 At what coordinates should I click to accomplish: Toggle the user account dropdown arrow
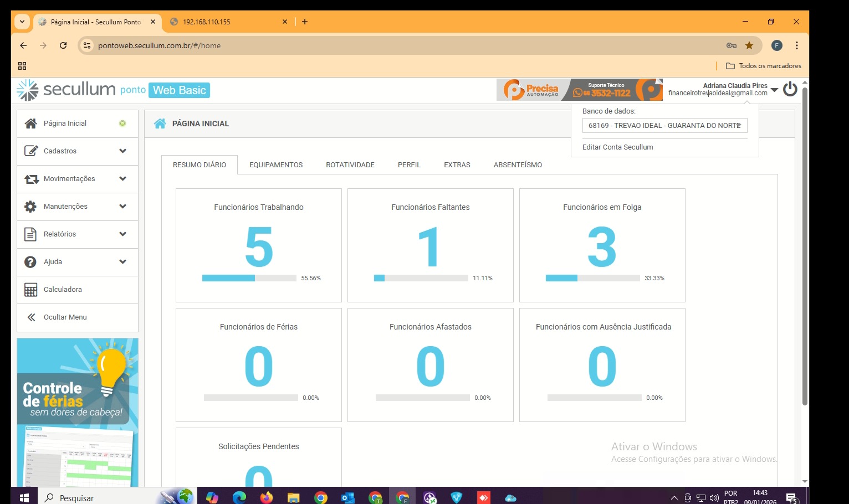[774, 90]
